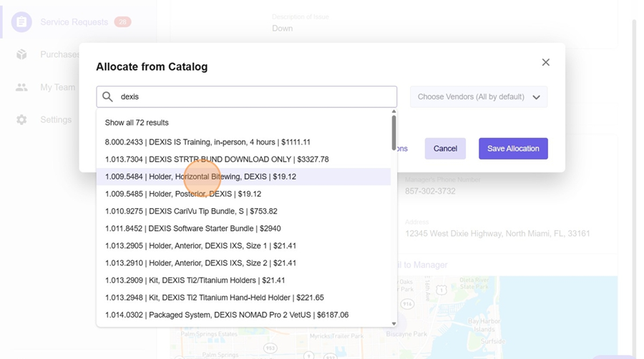Click in the dexis search field
This screenshot has height=359, width=644.
tap(254, 97)
